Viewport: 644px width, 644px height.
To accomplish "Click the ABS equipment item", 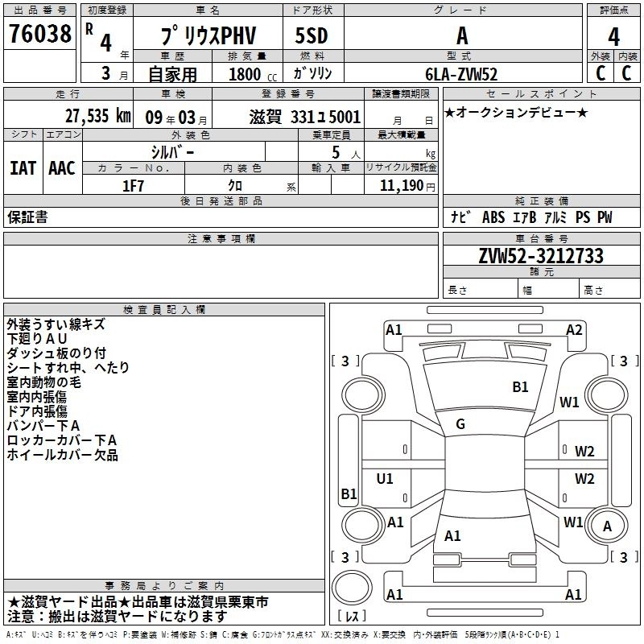I will [x=493, y=217].
